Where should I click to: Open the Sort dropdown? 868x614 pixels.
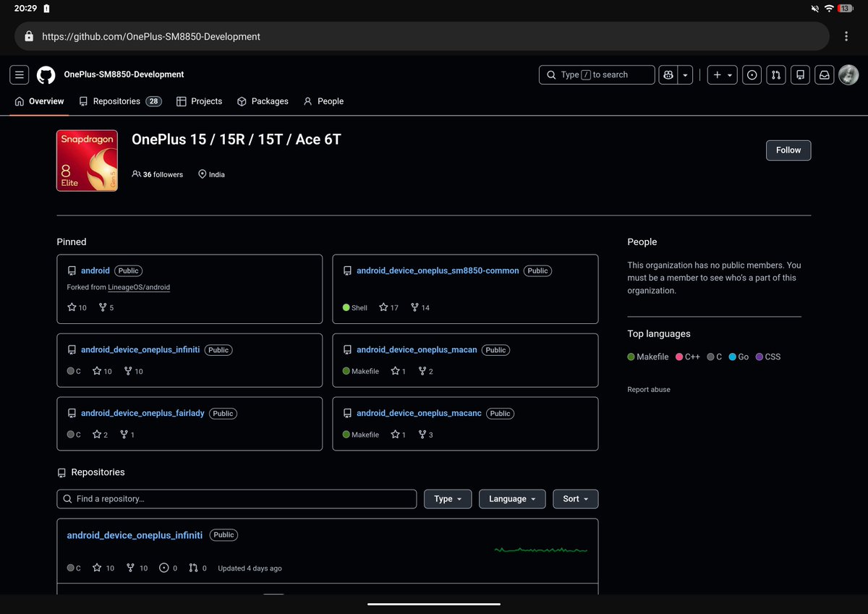(x=576, y=499)
